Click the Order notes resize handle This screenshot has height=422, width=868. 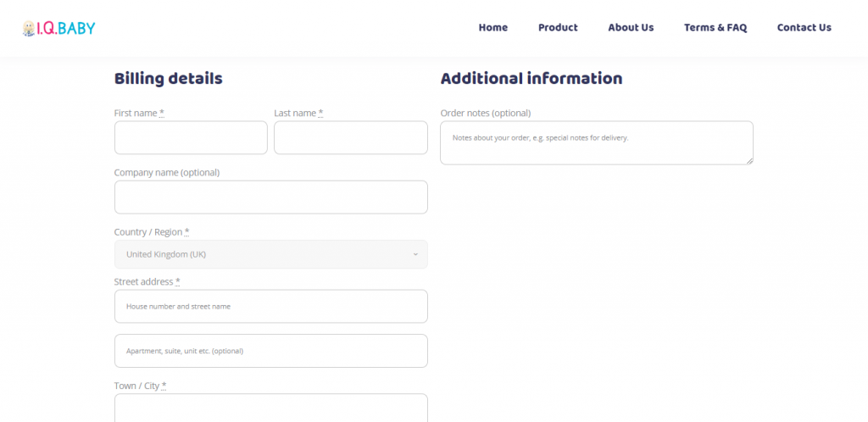pyautogui.click(x=749, y=161)
